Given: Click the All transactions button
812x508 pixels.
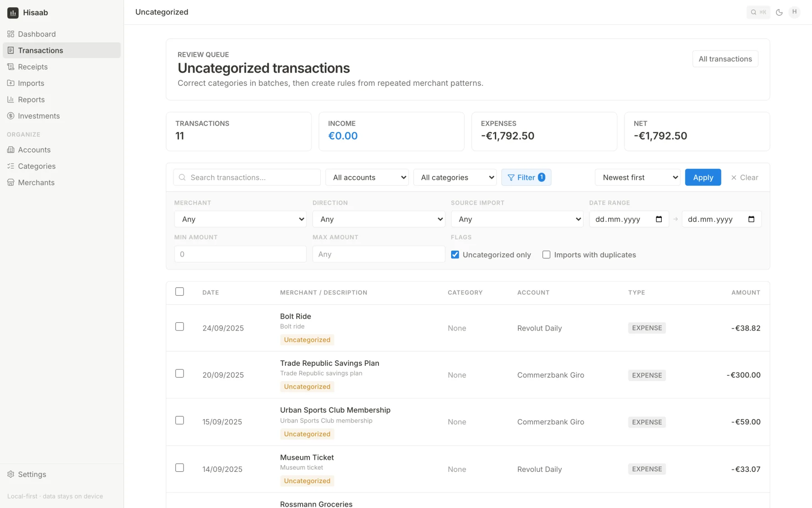Looking at the screenshot, I should 725,59.
